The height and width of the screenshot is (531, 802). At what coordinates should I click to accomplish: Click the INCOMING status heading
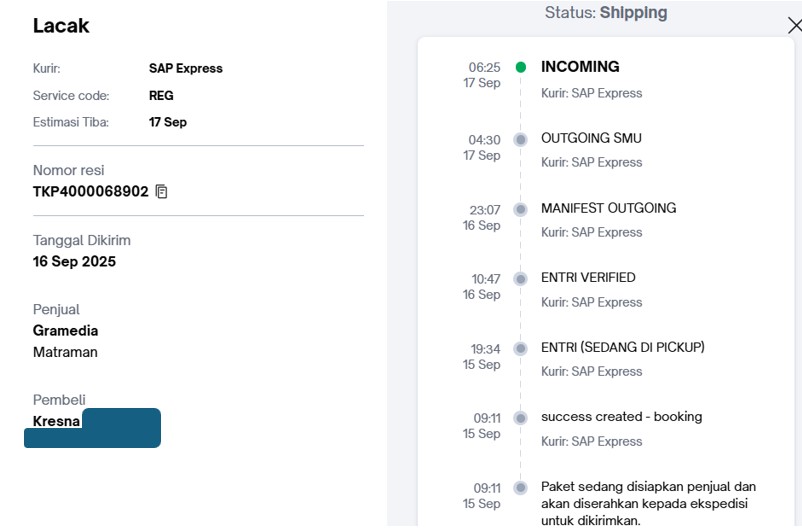(580, 67)
